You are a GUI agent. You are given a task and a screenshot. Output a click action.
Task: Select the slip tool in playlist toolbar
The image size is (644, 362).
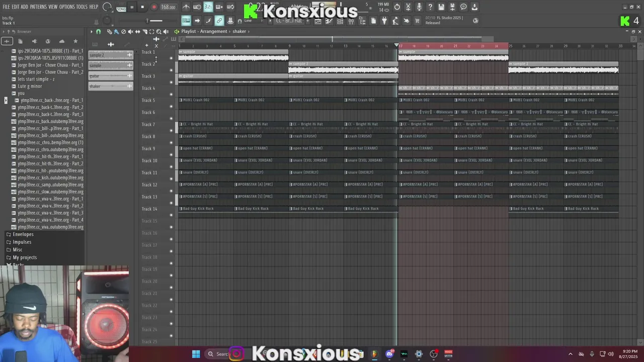(x=137, y=32)
